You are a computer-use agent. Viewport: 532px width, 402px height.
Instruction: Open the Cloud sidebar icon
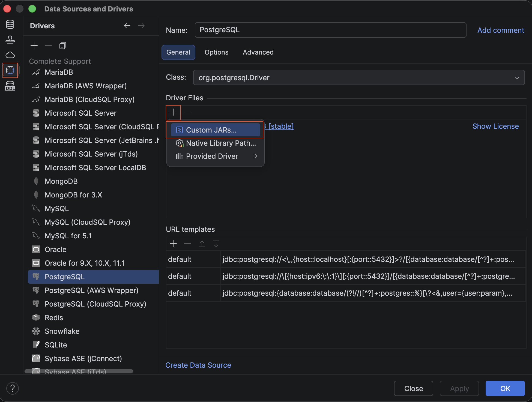[x=10, y=55]
